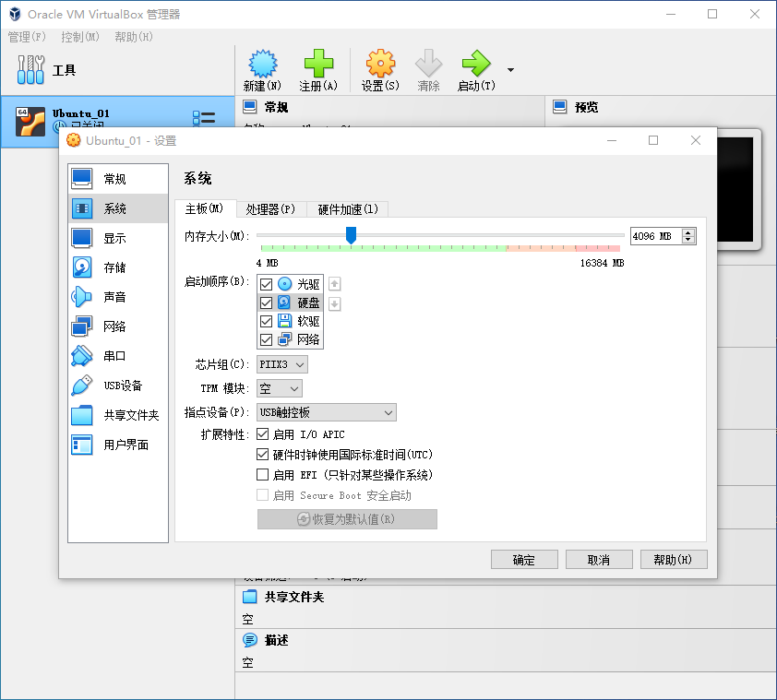Select 光驱 row in boot order list
Image resolution: width=777 pixels, height=700 pixels.
(291, 284)
